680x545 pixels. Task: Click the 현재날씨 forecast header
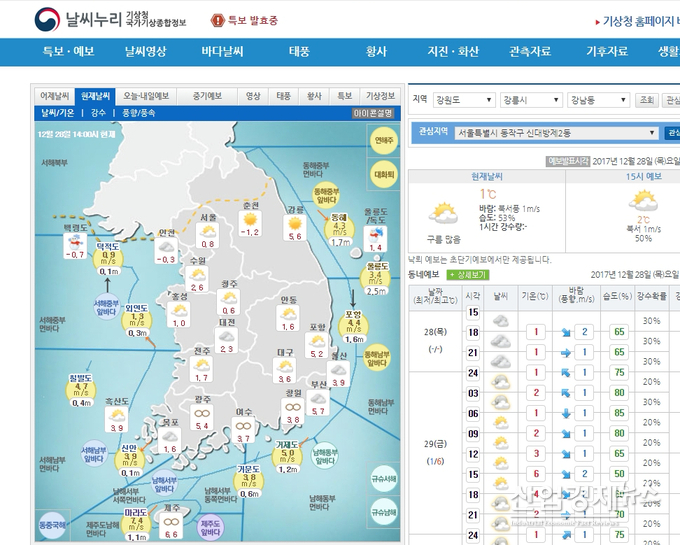[x=487, y=176]
